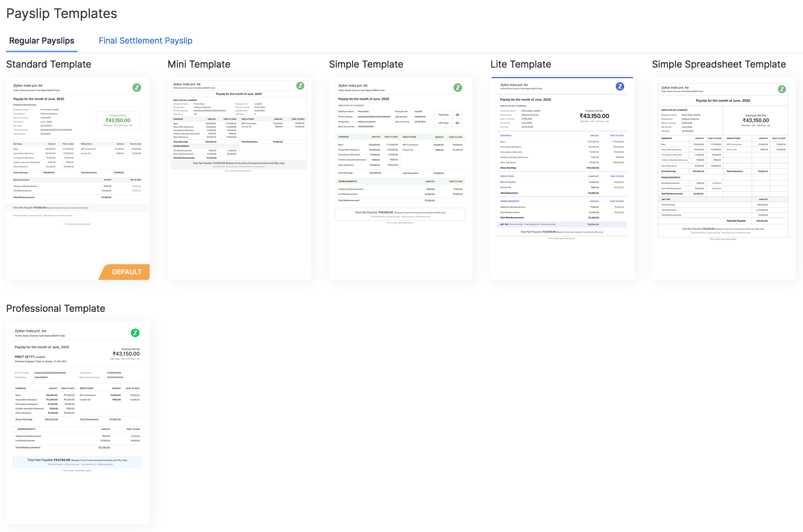Open the Mini Template preview
The image size is (803, 532).
point(239,177)
